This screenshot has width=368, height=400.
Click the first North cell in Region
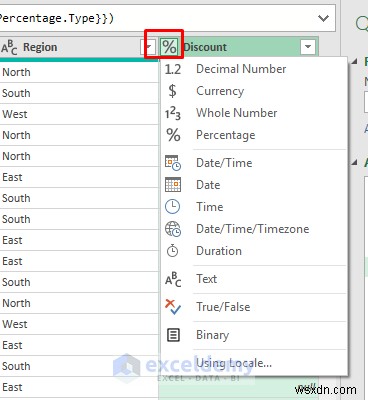tap(79, 72)
